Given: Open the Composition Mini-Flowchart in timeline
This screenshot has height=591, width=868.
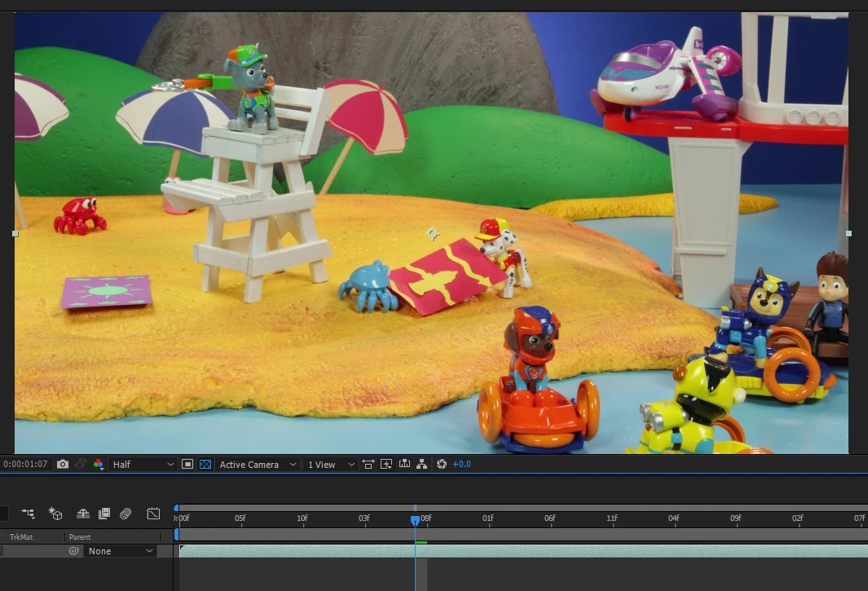Looking at the screenshot, I should tap(28, 514).
